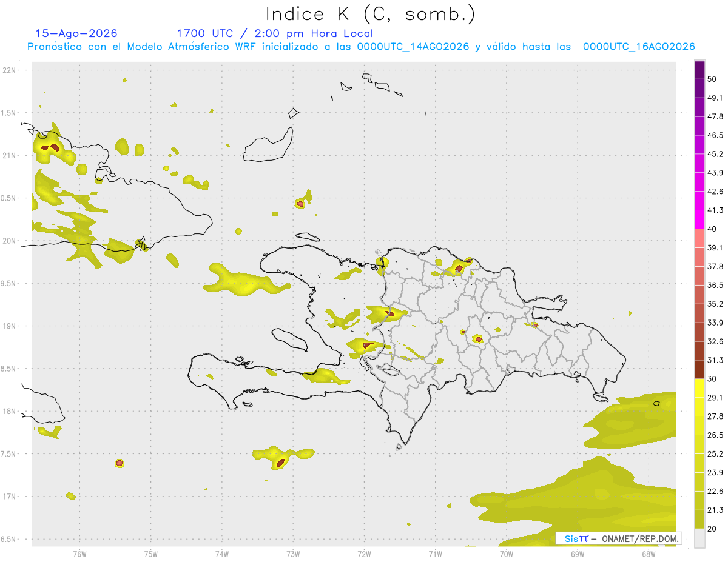
Task: Click the "0000UTC_16AGO2026" valid-until time text
Action: (639, 47)
